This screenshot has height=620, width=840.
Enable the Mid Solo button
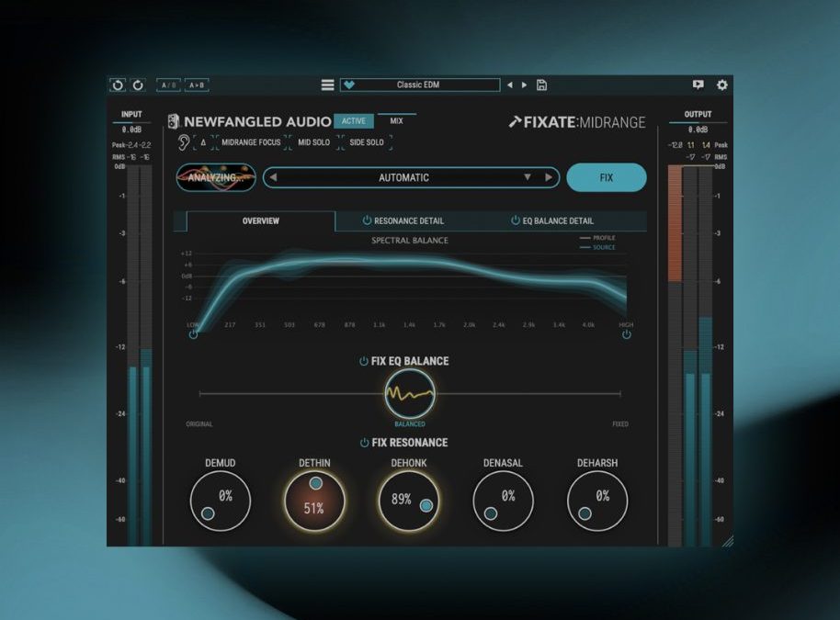[x=314, y=142]
